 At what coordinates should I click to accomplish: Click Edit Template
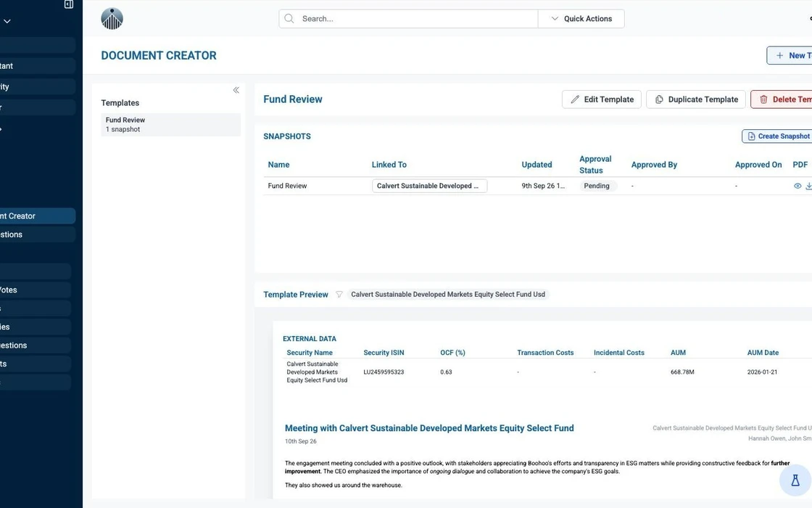(602, 99)
